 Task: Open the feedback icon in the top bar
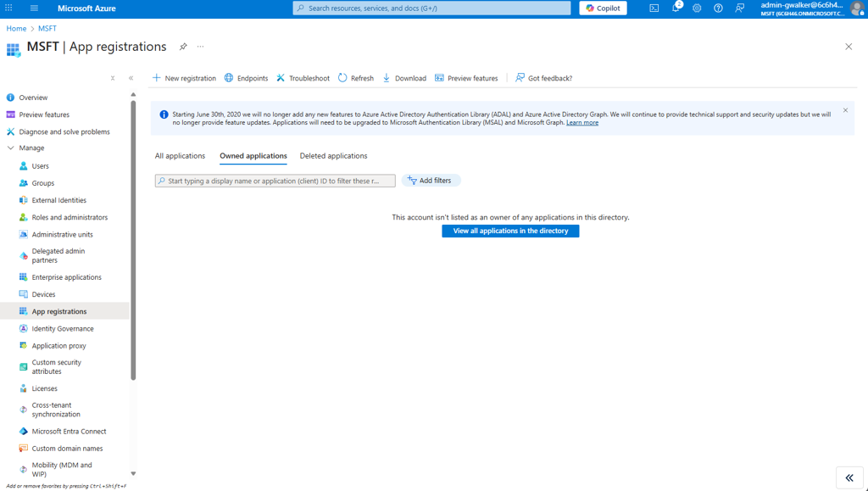740,8
